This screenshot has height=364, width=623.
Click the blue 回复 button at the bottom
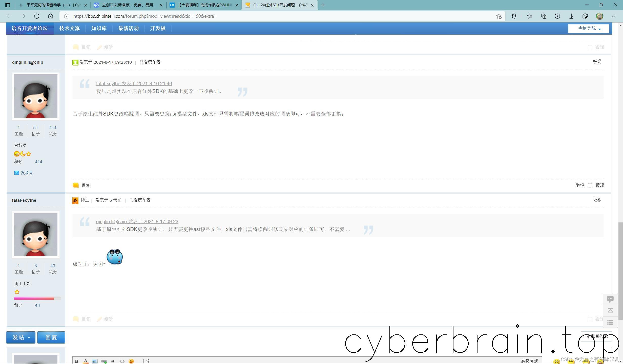pos(51,337)
